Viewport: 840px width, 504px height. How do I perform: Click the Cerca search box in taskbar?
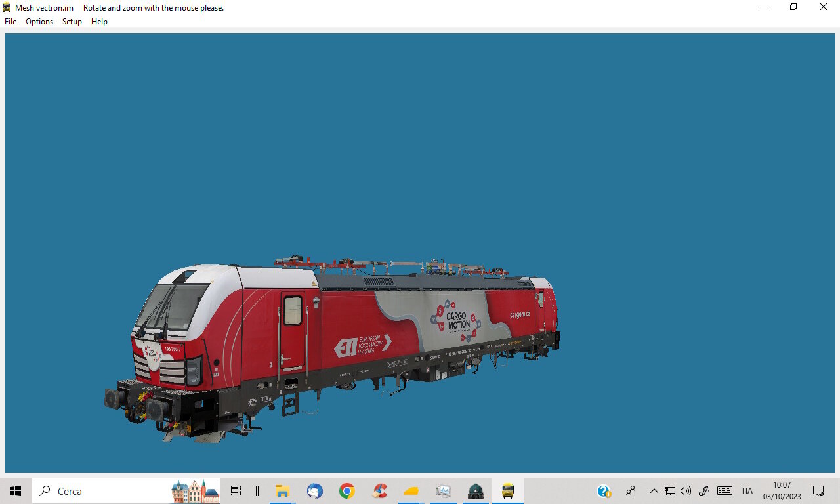coord(126,491)
